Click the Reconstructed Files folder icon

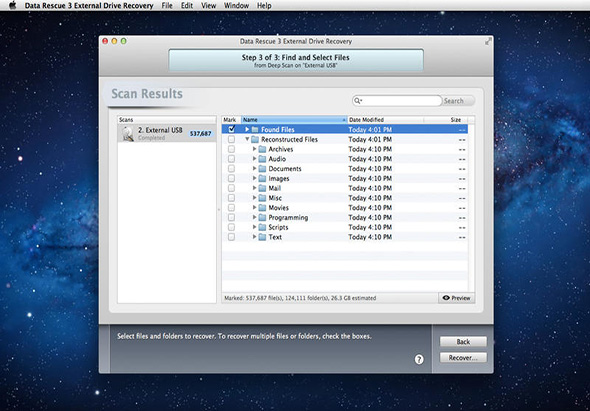(255, 140)
